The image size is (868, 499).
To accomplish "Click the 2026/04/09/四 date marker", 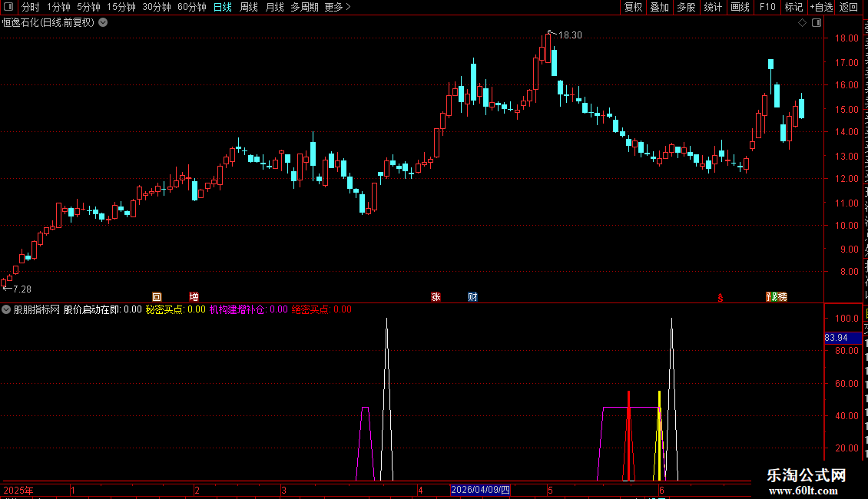I will [x=481, y=490].
